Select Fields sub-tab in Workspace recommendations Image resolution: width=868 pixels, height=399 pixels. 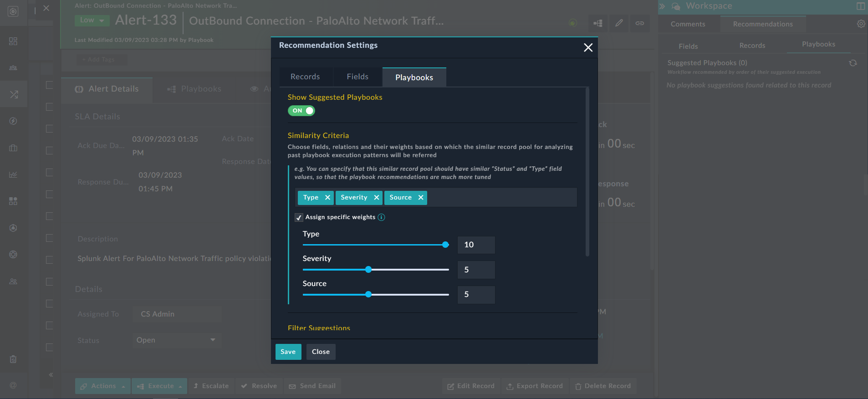pyautogui.click(x=688, y=46)
